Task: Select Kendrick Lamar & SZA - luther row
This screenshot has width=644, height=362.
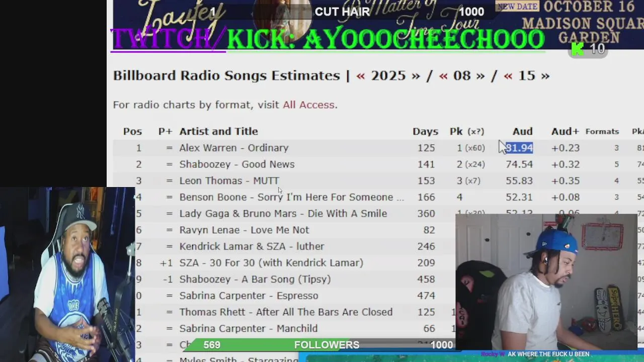Action: 295,246
